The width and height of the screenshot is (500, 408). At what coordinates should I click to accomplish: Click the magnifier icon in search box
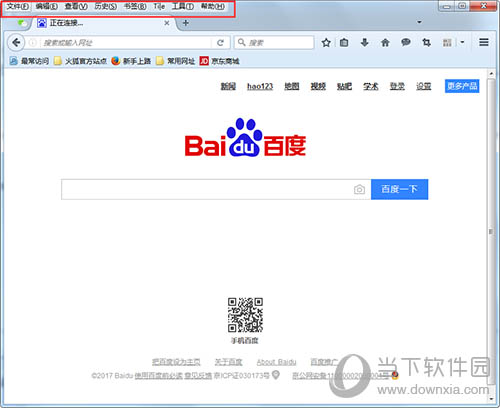coord(242,42)
